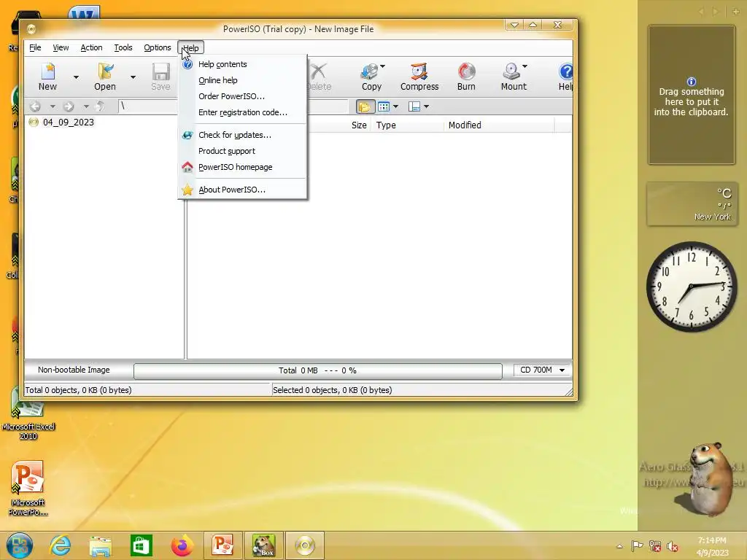The height and width of the screenshot is (560, 747).
Task: Open the File menu
Action: [x=35, y=47]
